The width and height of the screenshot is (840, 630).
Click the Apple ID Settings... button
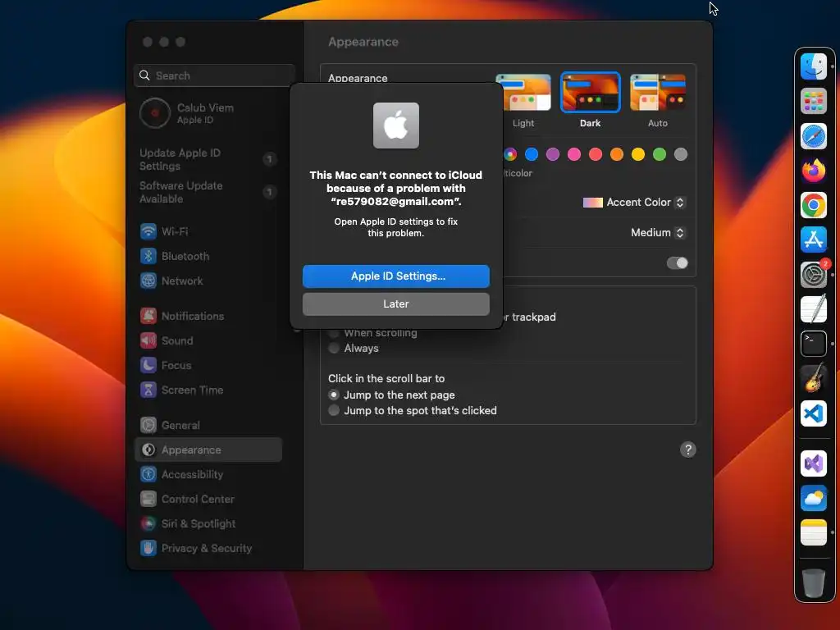point(396,276)
